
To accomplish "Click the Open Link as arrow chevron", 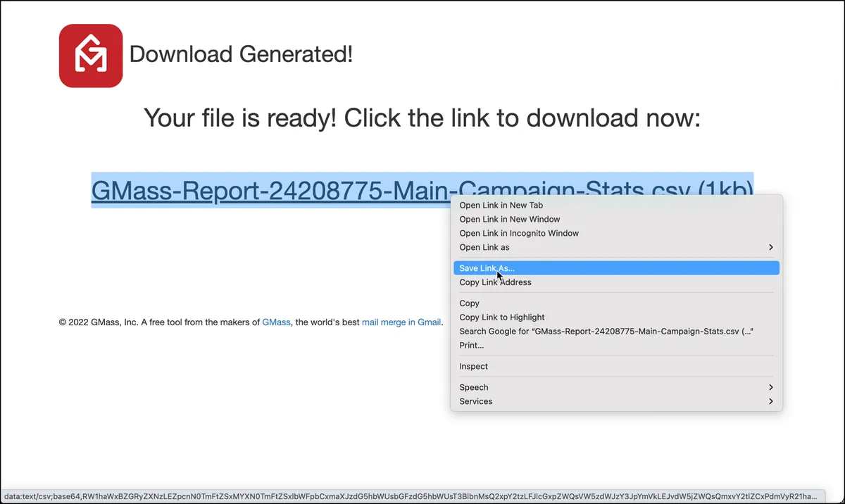I will point(771,247).
